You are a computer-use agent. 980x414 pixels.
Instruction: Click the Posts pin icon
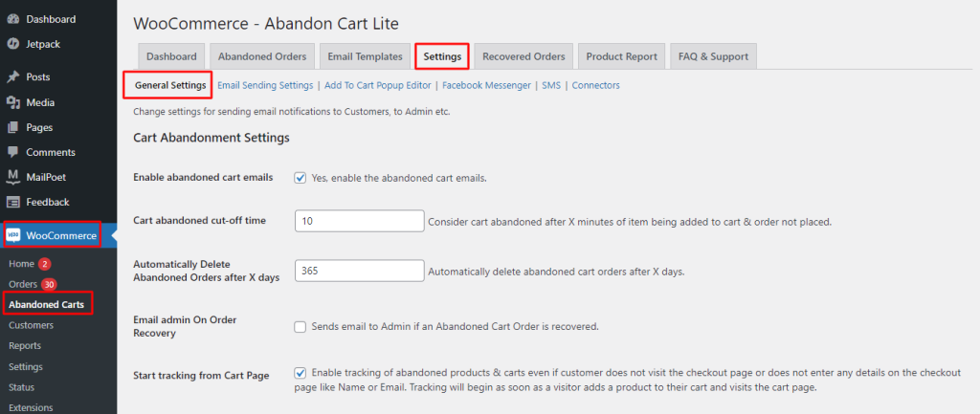[12, 77]
